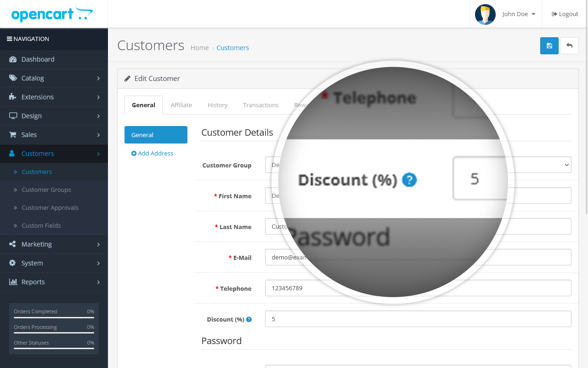Click the back arrow reply icon
Viewport: 588px width, 368px height.
(x=570, y=46)
